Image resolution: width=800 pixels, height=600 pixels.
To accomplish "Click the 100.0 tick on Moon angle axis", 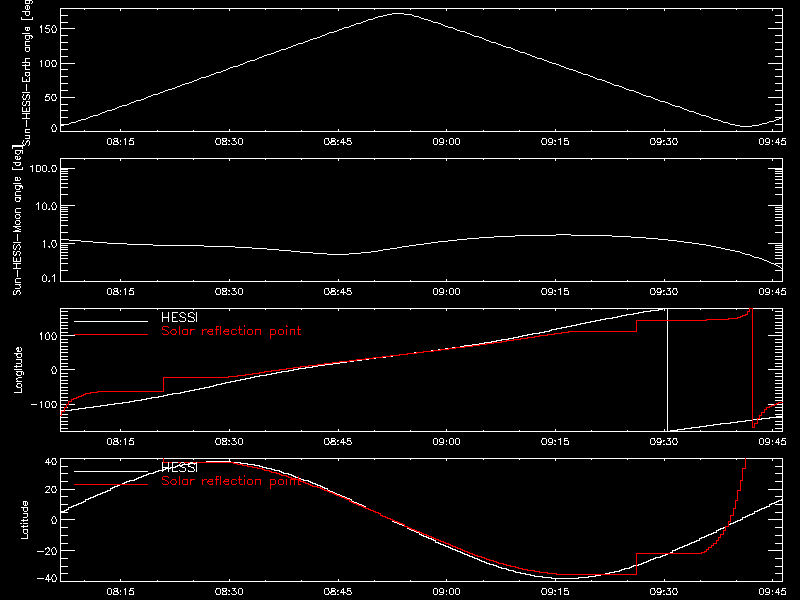I will 43,169.
